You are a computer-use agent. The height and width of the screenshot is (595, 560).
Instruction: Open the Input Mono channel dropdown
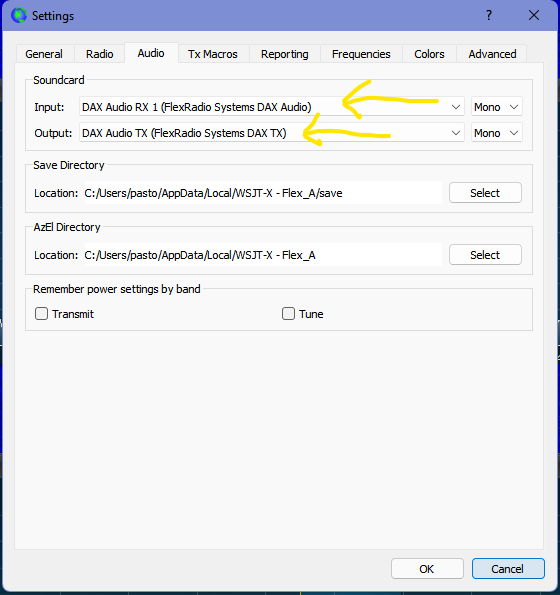click(x=497, y=107)
